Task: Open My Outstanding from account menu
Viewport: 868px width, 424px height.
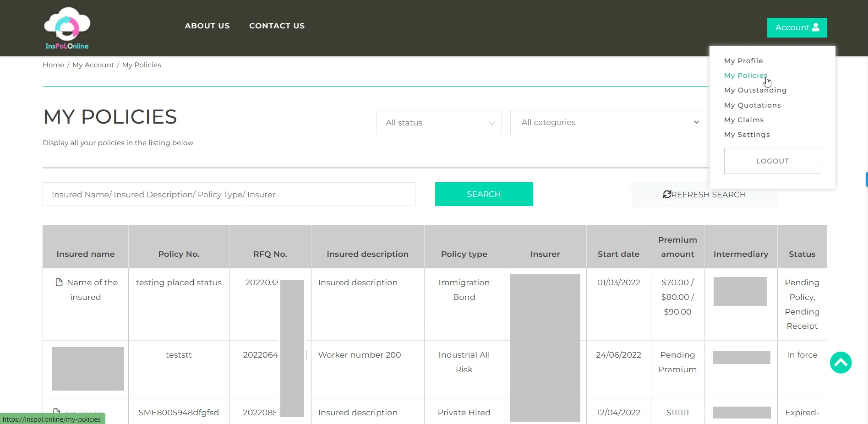Action: [x=755, y=90]
